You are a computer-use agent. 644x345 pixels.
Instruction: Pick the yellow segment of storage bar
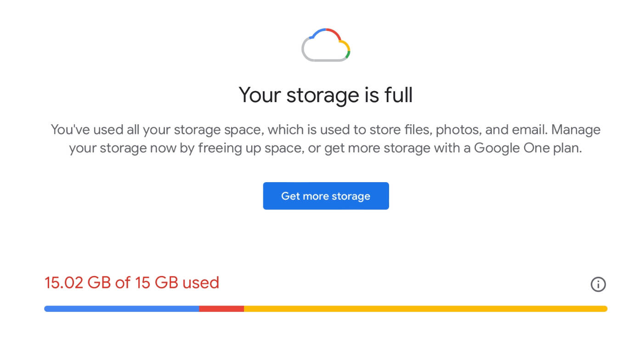pyautogui.click(x=425, y=309)
